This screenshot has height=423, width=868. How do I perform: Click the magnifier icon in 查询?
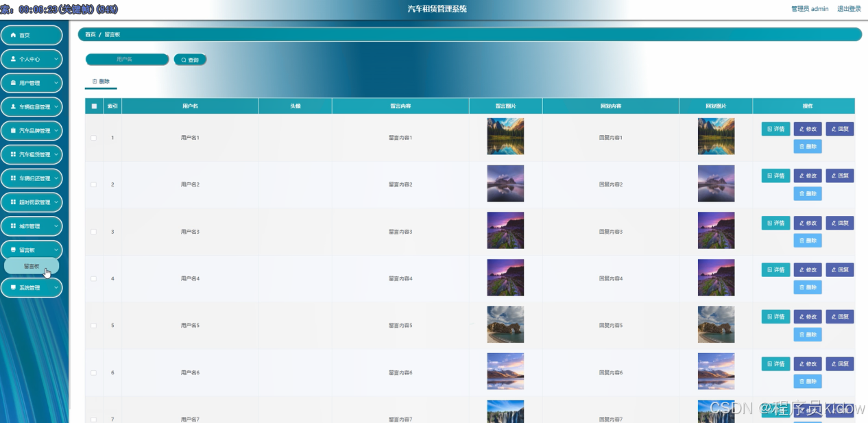(x=184, y=60)
